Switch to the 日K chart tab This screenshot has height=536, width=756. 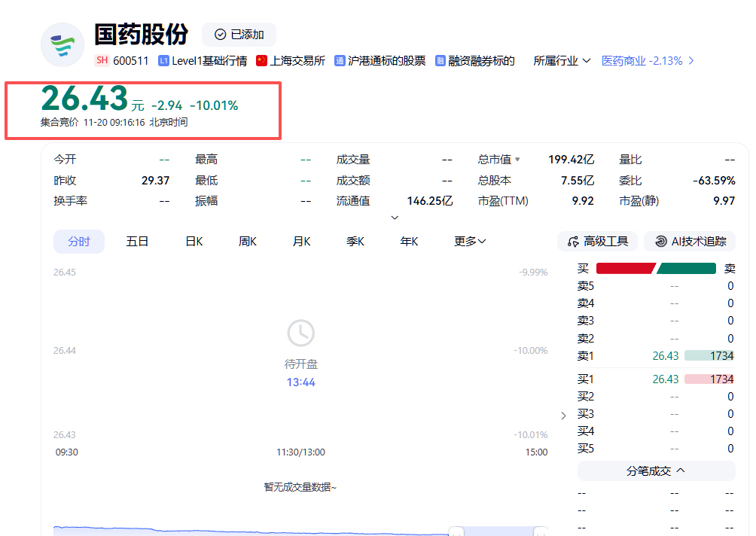pyautogui.click(x=194, y=242)
